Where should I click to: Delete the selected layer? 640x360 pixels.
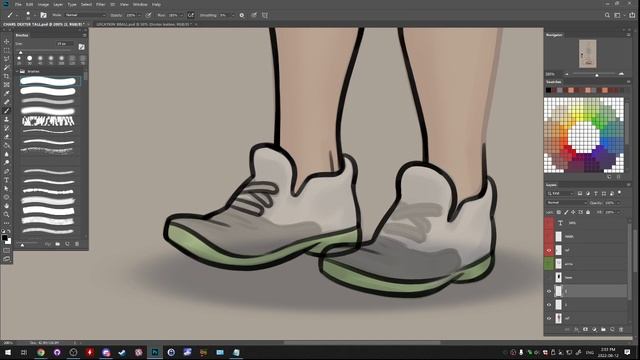pos(621,329)
